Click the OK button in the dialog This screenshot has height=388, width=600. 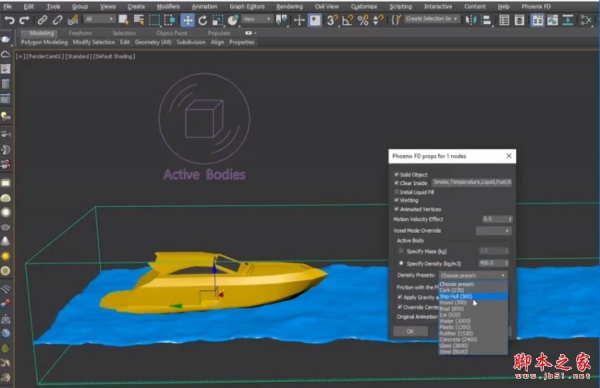(x=410, y=331)
